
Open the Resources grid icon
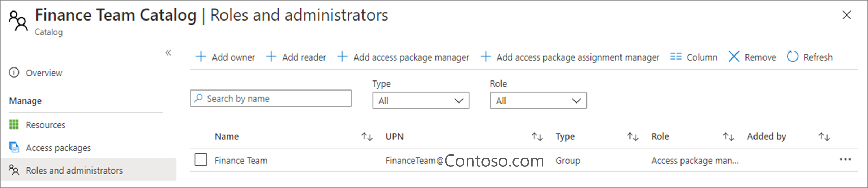[14, 124]
